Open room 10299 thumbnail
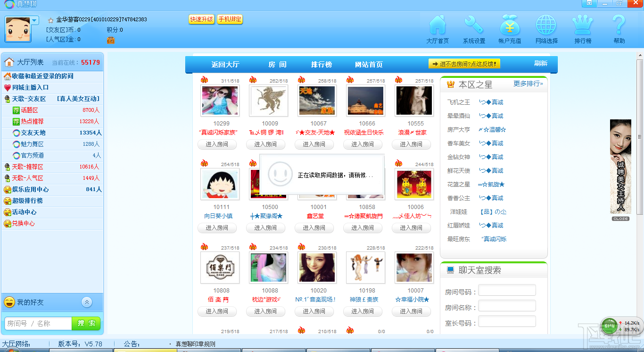This screenshot has height=352, width=644. click(220, 101)
